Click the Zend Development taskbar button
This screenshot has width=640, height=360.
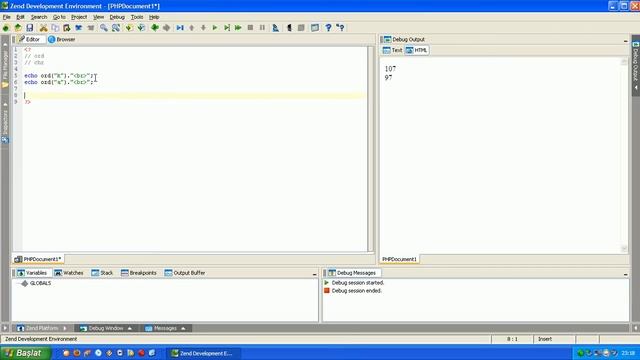(x=203, y=353)
